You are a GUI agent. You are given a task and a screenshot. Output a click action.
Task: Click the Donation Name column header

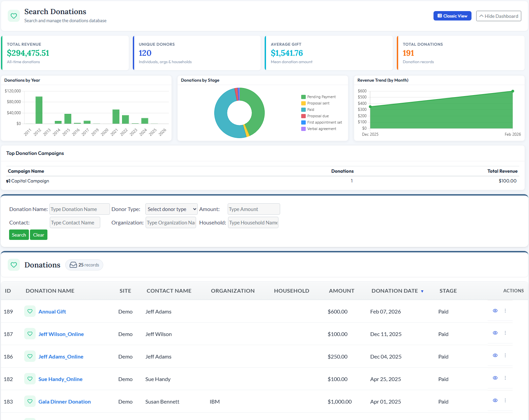tap(50, 291)
